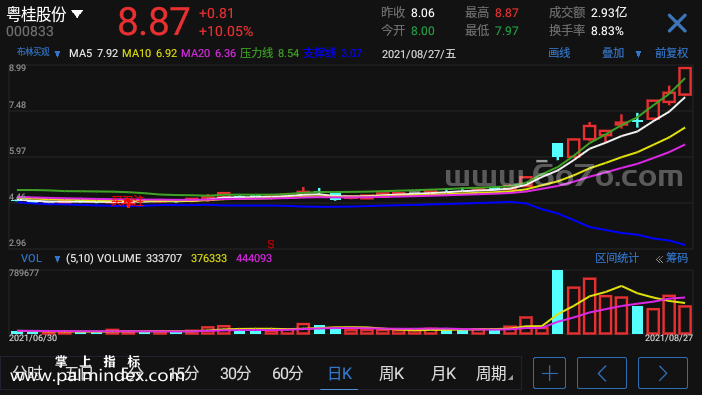Select the 画线 drawing tool
The width and height of the screenshot is (702, 395).
click(x=559, y=53)
